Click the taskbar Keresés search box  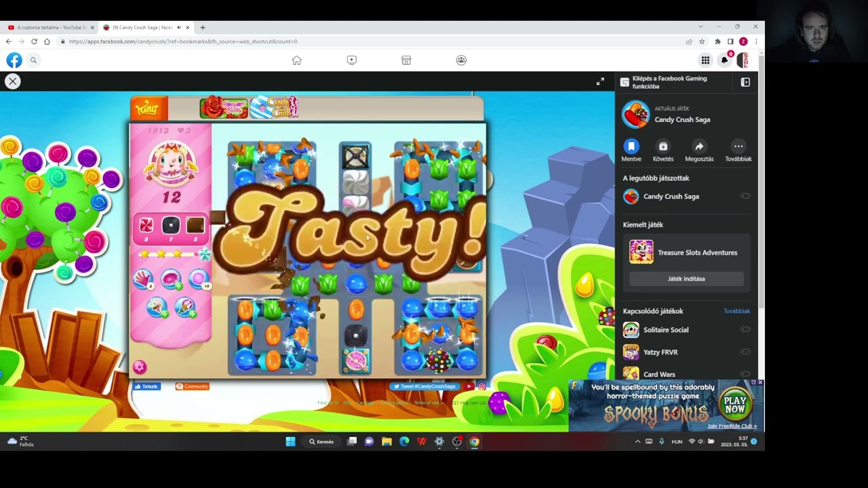point(322,441)
